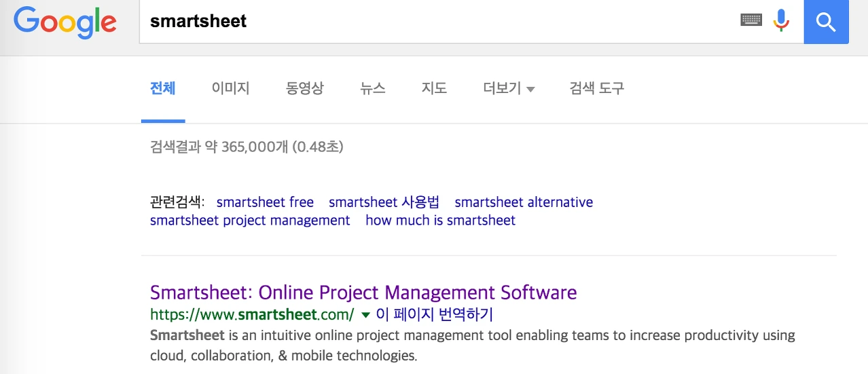Start voice search with microphone icon
Screen dimensions: 868x374
[782, 20]
